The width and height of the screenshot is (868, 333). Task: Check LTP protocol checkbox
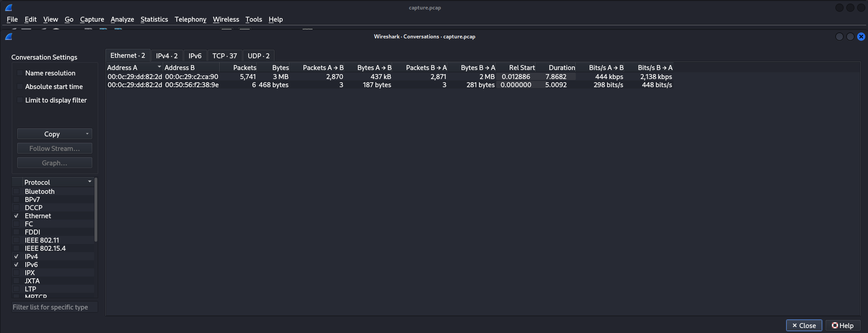tap(16, 289)
